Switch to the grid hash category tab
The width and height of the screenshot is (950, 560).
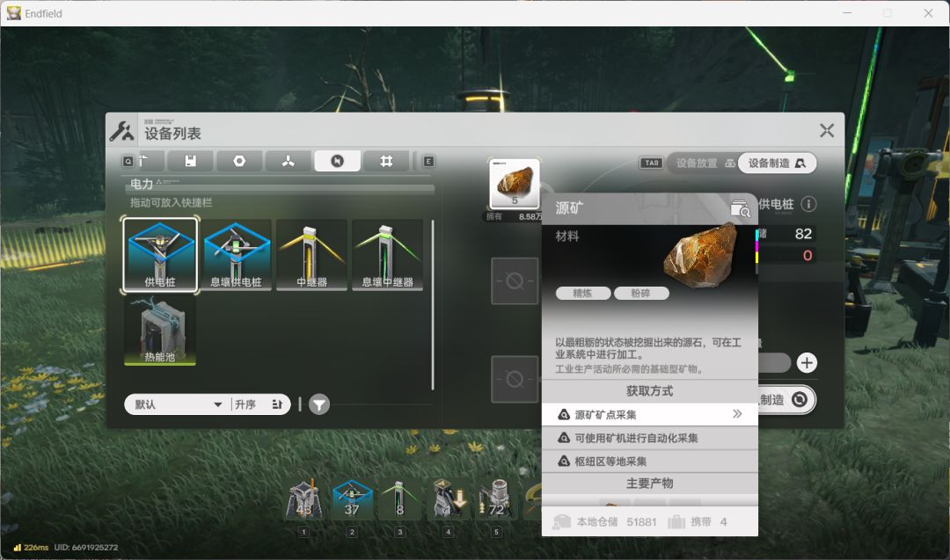point(386,161)
